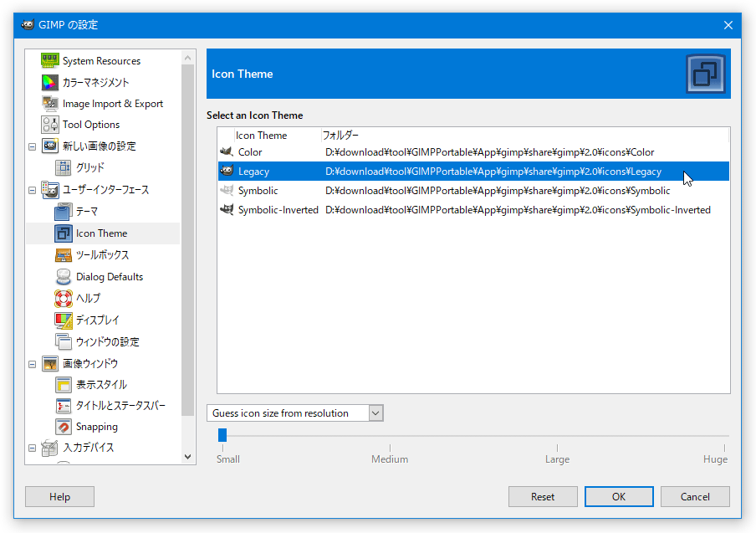The height and width of the screenshot is (533, 756).
Task: Open the 表示スタイル settings entry
Action: [x=102, y=384]
